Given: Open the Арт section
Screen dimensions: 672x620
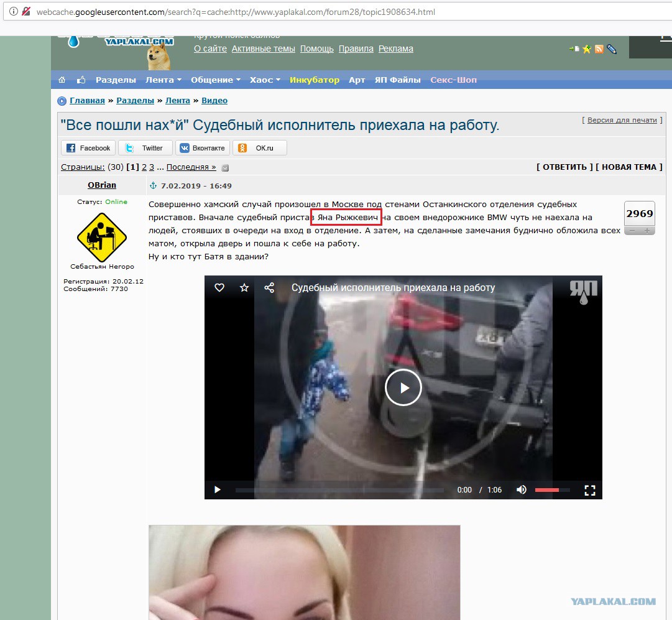Looking at the screenshot, I should [357, 80].
